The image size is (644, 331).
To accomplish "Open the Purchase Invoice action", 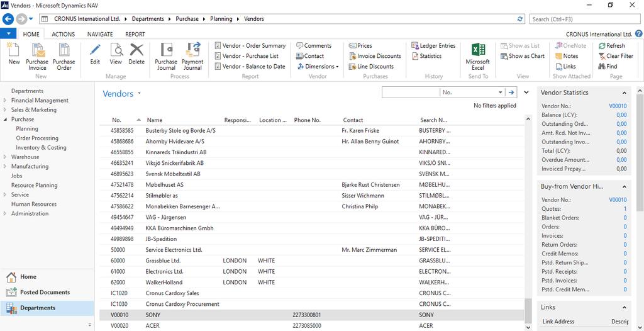I will tap(37, 57).
